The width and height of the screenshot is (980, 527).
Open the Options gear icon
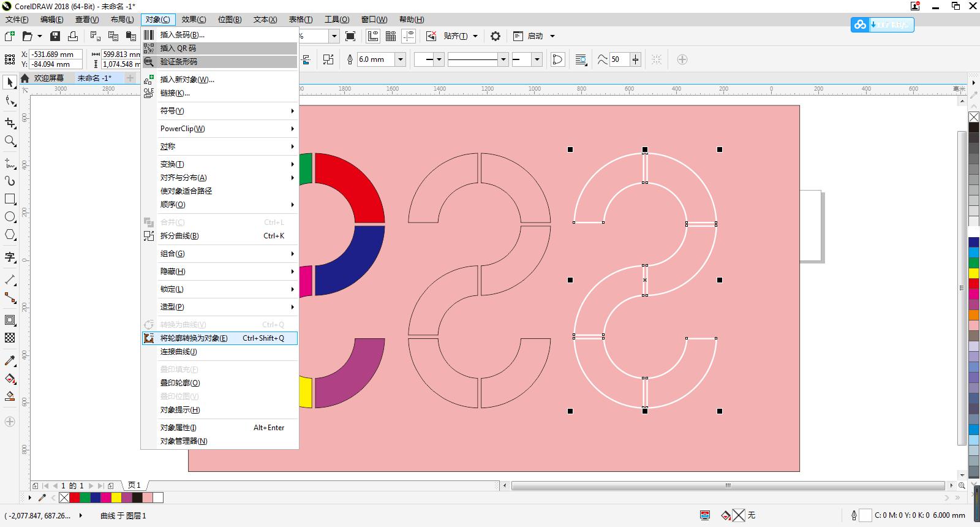tap(496, 36)
